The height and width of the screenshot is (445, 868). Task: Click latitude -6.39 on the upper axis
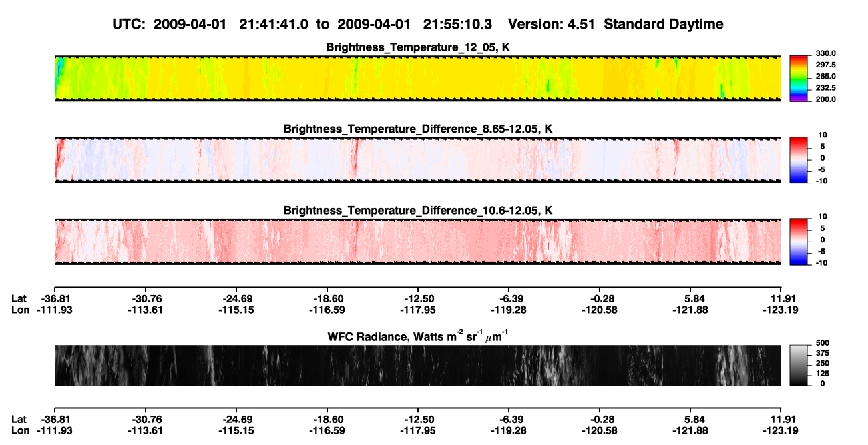(x=509, y=299)
